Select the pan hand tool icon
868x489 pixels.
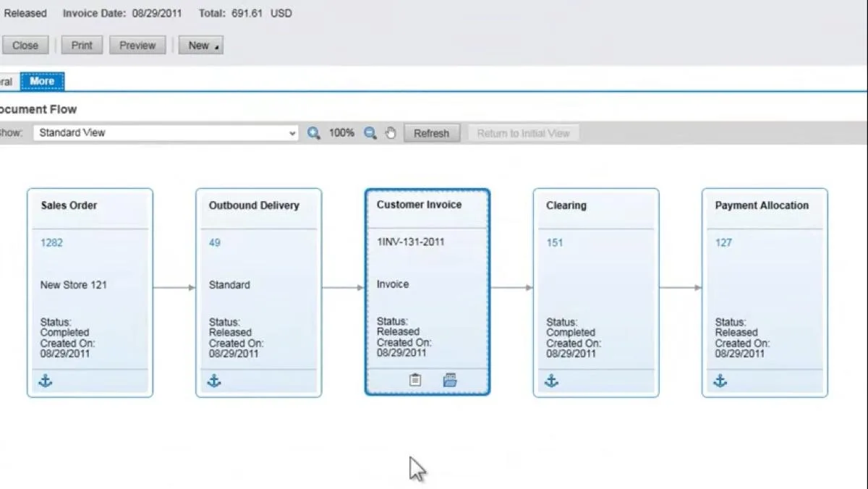391,133
